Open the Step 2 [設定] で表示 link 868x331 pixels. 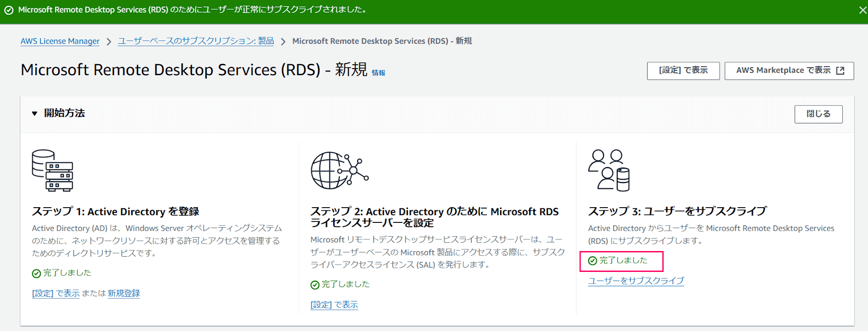334,305
